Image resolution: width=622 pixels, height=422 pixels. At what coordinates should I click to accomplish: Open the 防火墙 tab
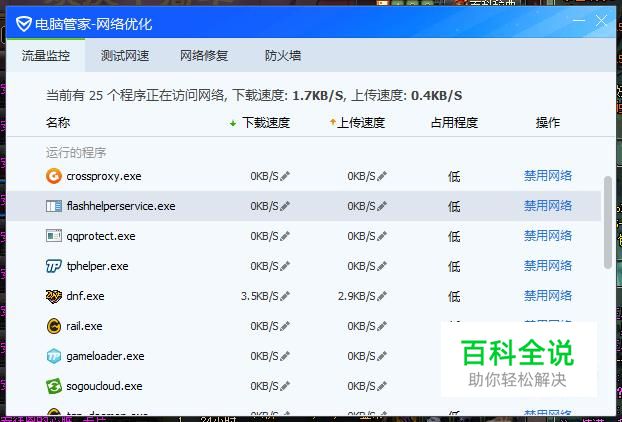(283, 56)
